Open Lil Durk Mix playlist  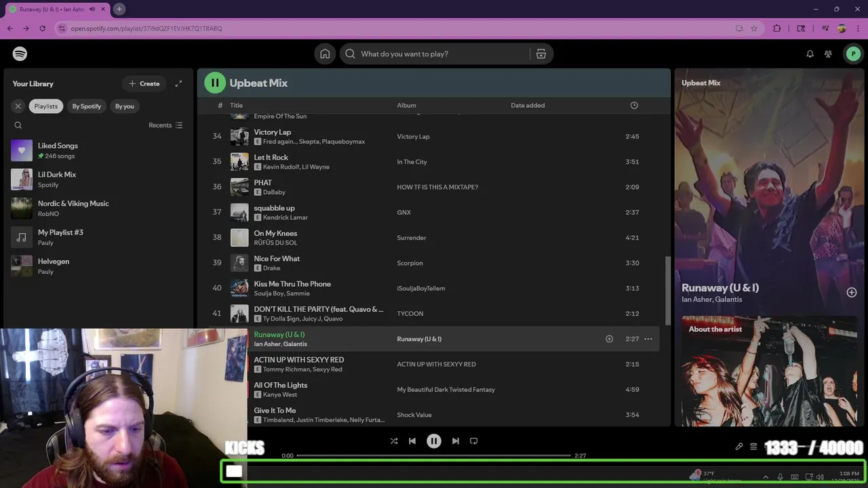coord(98,180)
